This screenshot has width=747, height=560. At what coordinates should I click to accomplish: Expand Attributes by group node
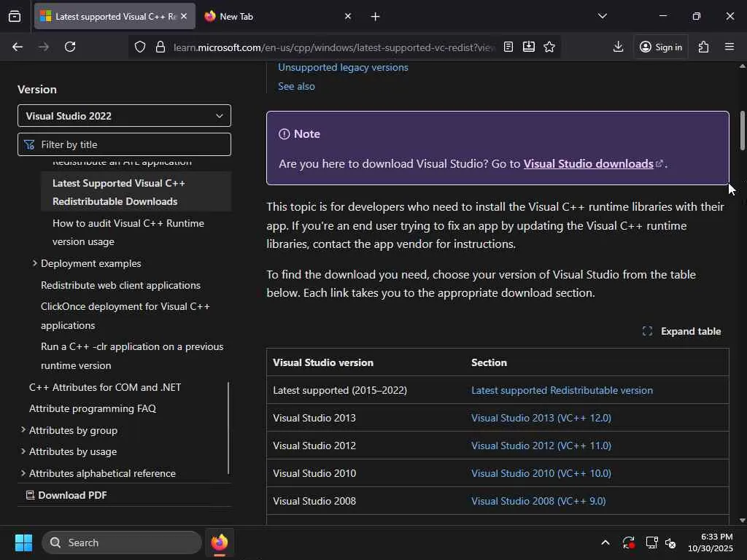coord(23,430)
